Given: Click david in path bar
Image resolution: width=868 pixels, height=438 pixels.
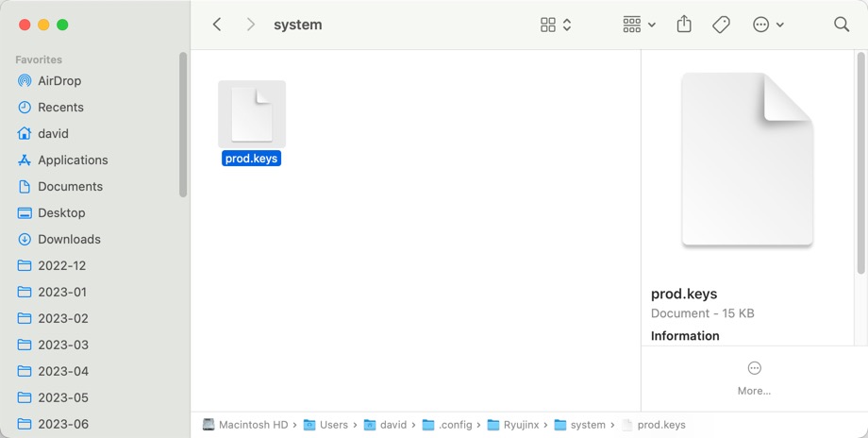Looking at the screenshot, I should coord(385,425).
